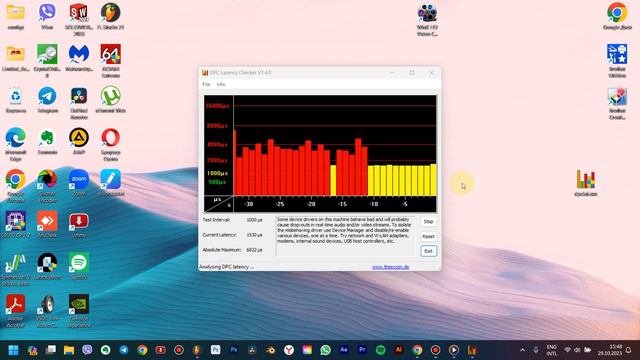Select the AnyDesk desktop icon
640x360 pixels.
[47, 224]
